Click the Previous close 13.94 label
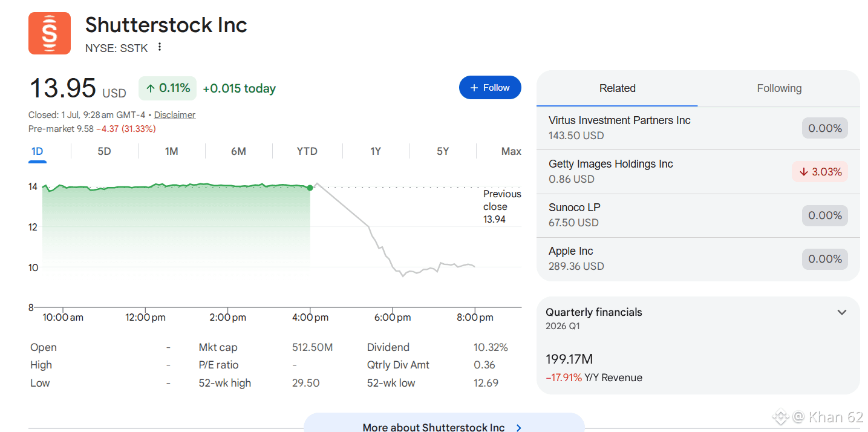This screenshot has width=868, height=432. pos(502,207)
